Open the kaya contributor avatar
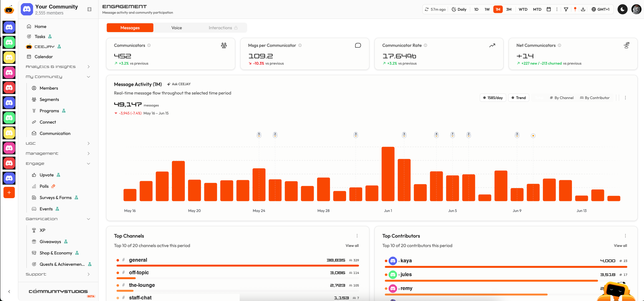The height and width of the screenshot is (301, 644). [x=393, y=261]
